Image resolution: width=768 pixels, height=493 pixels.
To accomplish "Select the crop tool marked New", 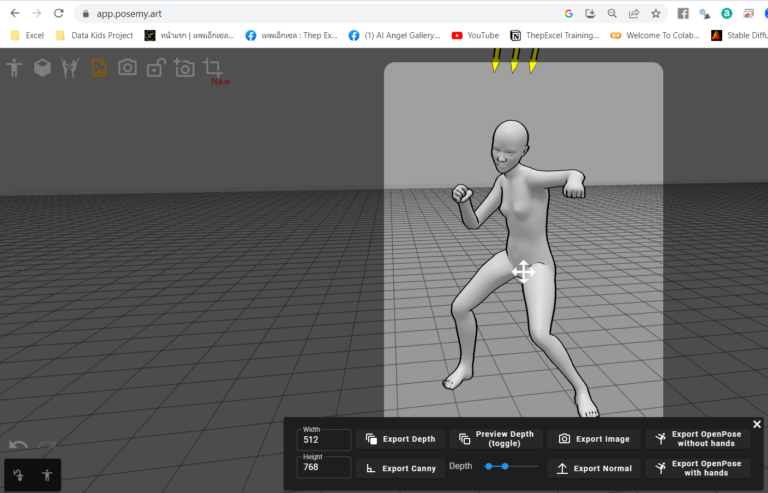I will [x=214, y=68].
